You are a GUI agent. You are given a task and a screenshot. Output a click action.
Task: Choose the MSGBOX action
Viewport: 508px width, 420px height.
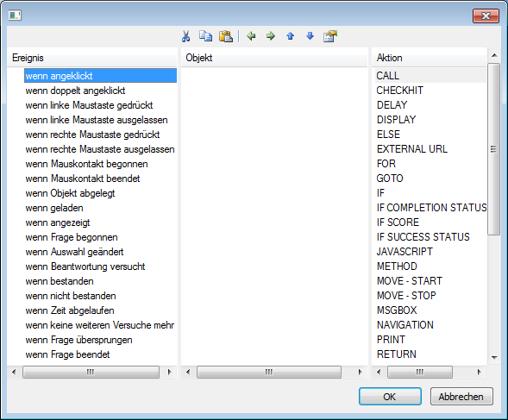(397, 310)
